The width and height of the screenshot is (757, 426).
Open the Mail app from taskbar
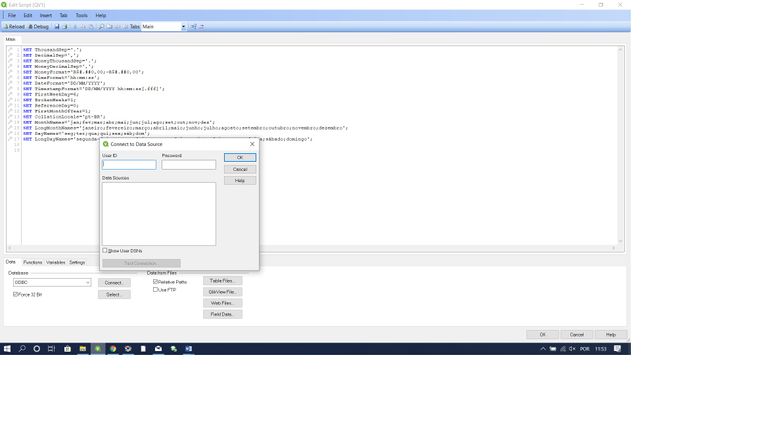pyautogui.click(x=158, y=348)
